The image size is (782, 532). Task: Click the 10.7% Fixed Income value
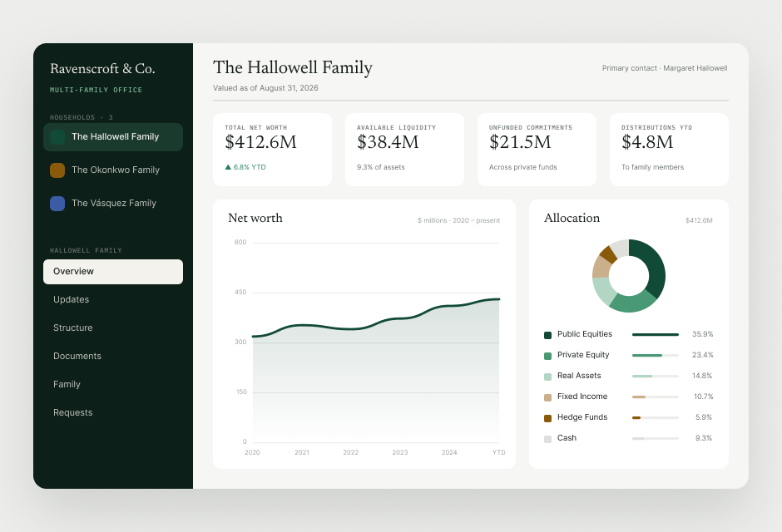click(704, 397)
